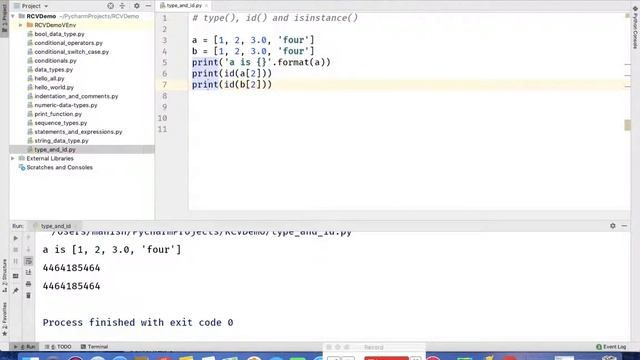Switch to the type_and_id.py editor tab
640x360 pixels.
pos(184,6)
